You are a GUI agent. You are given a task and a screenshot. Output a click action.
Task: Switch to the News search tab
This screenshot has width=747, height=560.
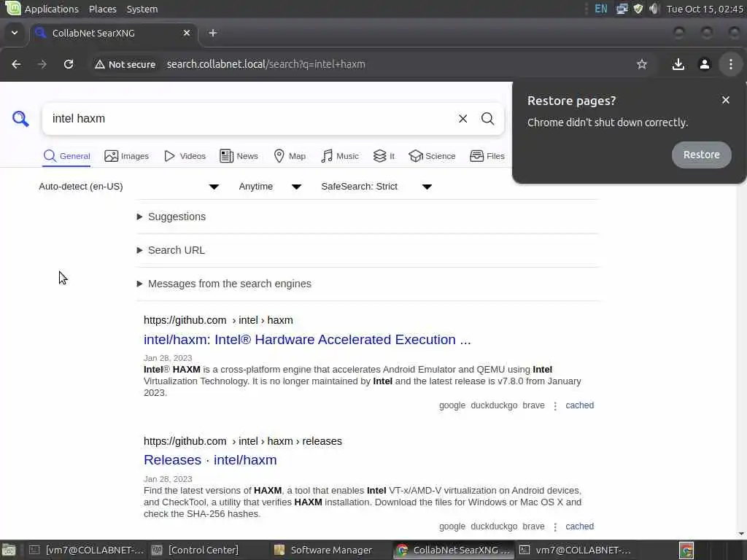pos(239,156)
